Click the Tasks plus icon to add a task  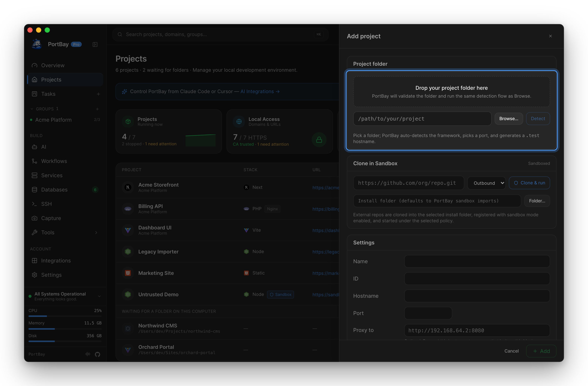[x=98, y=94]
